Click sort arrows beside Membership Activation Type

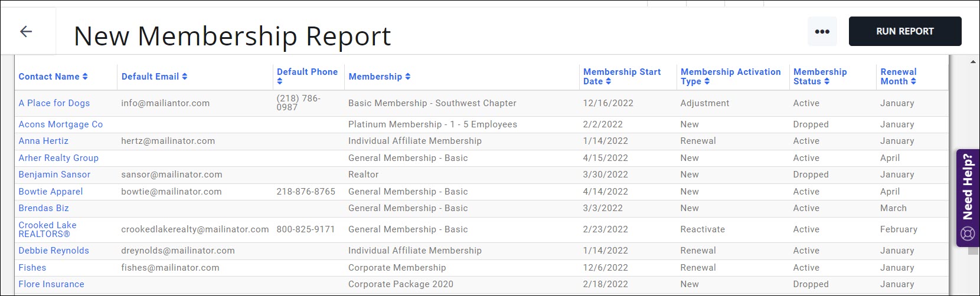tap(707, 81)
